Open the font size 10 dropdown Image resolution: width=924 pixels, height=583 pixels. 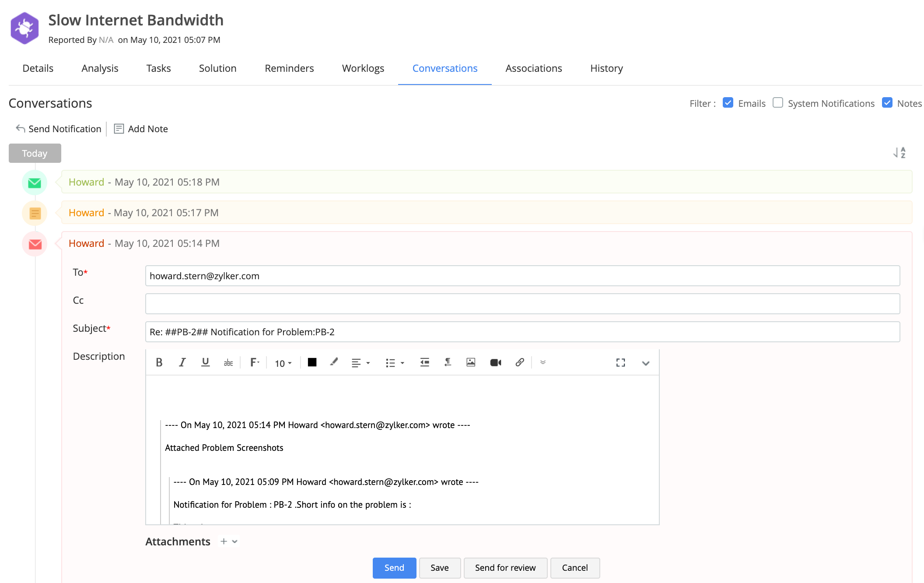click(x=283, y=363)
